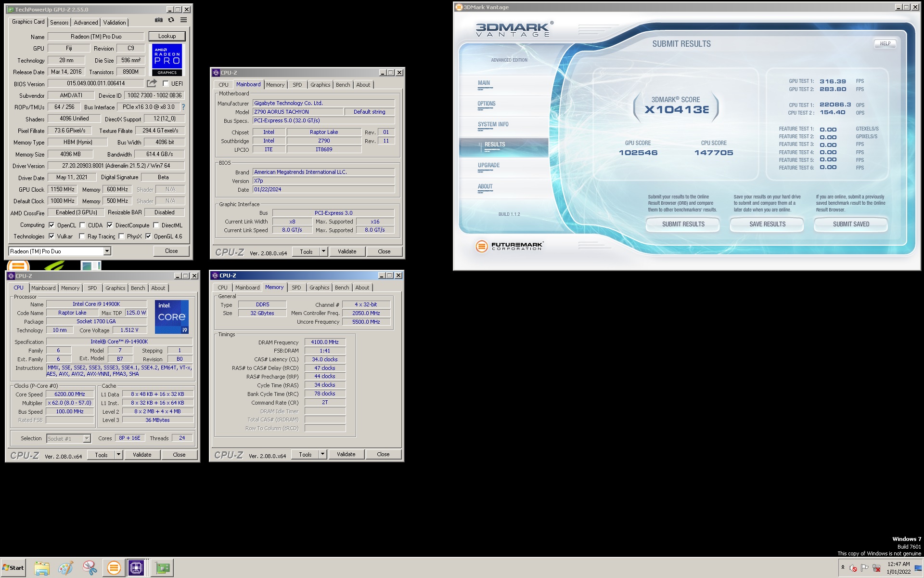The height and width of the screenshot is (578, 924).
Task: Expand Tools arrow in CPU-Z CPU window
Action: pyautogui.click(x=118, y=455)
